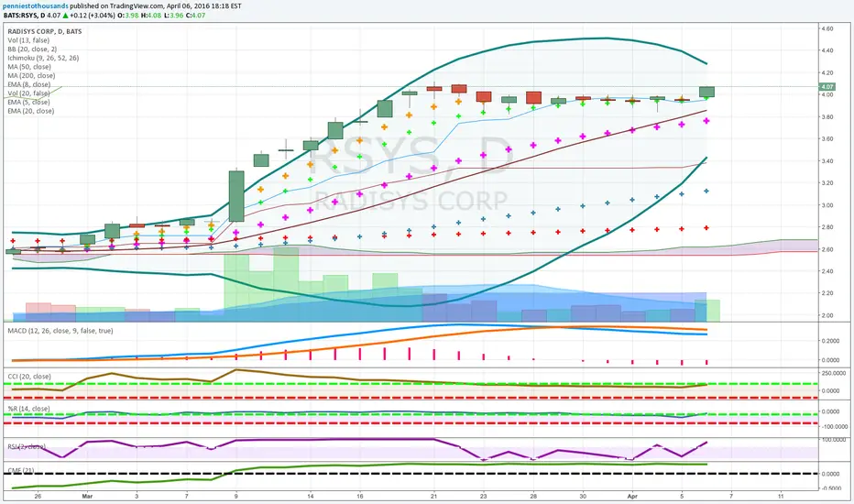Select the BB (20, close, 2) indicator label
This screenshot has height=504, width=854.
32,49
